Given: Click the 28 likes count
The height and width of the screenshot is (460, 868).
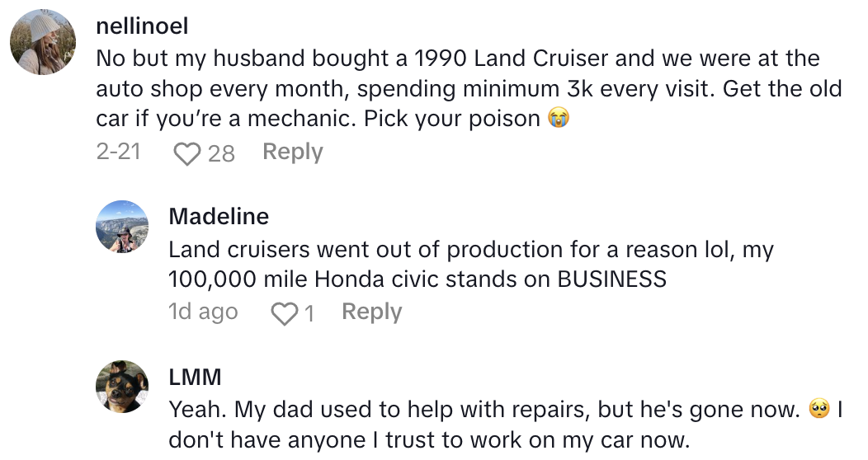Looking at the screenshot, I should pos(221,153).
